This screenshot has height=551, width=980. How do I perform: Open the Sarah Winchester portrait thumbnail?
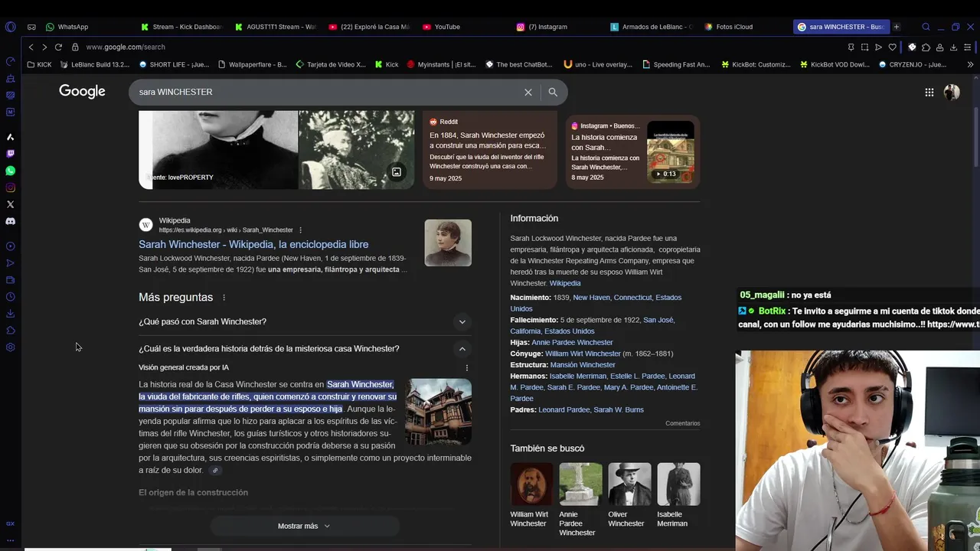pos(448,243)
